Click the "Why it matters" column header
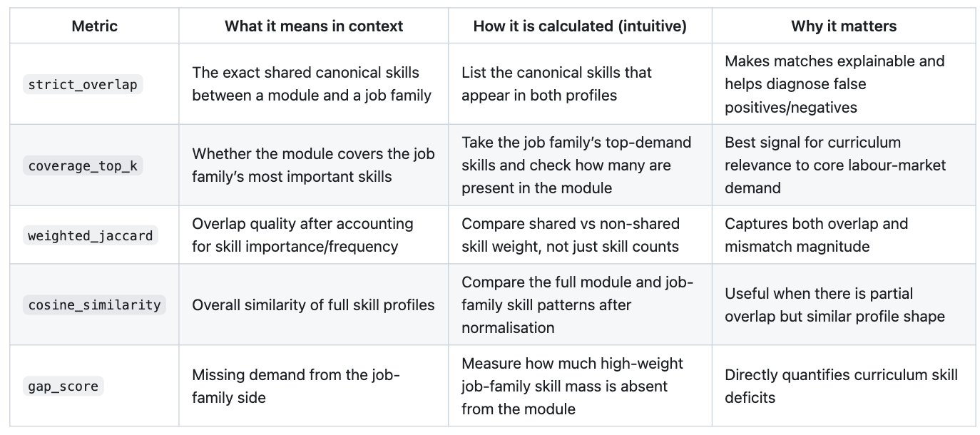This screenshot has height=435, width=980. [x=844, y=26]
